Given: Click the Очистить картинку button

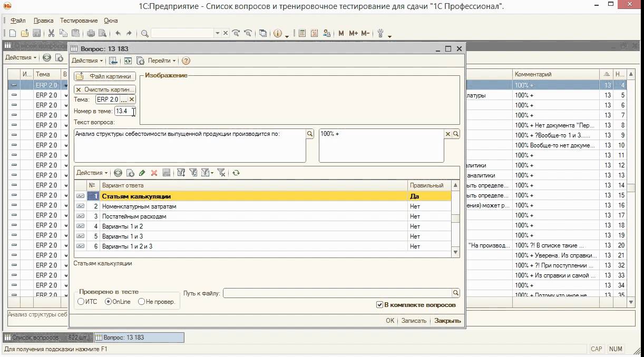Looking at the screenshot, I should coord(105,90).
